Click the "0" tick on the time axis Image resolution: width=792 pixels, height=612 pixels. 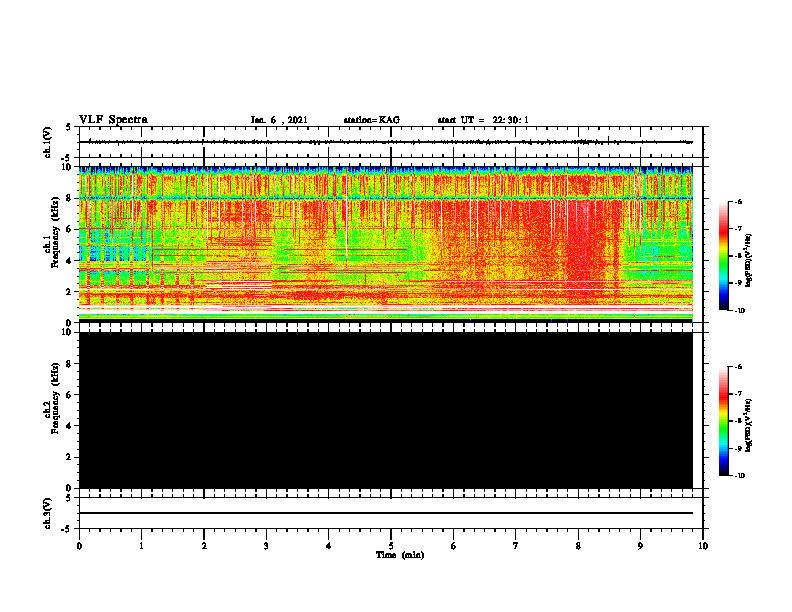(79, 546)
